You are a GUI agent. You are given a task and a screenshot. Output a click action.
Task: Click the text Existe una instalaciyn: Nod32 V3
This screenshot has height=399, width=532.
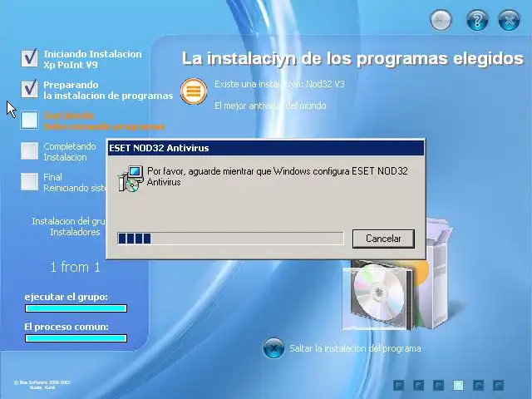[279, 84]
